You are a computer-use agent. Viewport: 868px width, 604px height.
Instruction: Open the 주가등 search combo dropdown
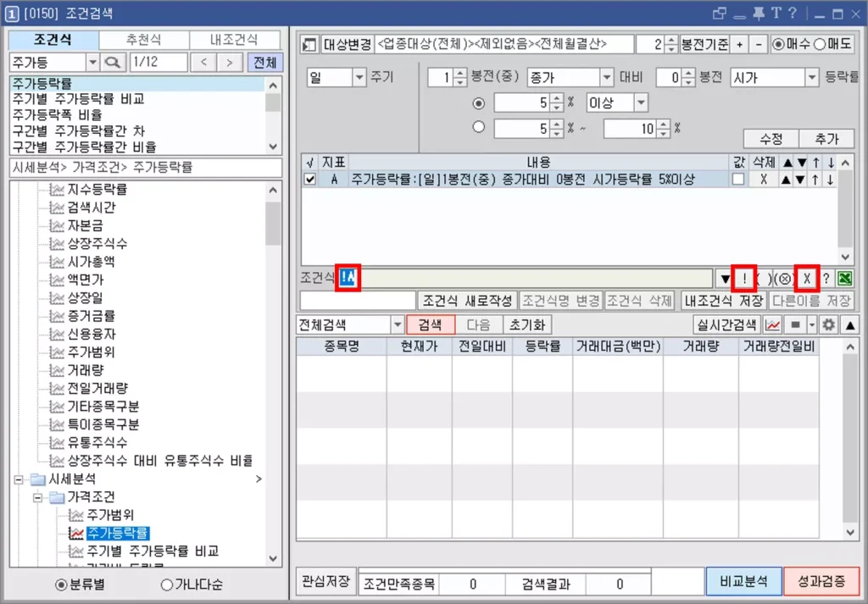click(x=92, y=63)
